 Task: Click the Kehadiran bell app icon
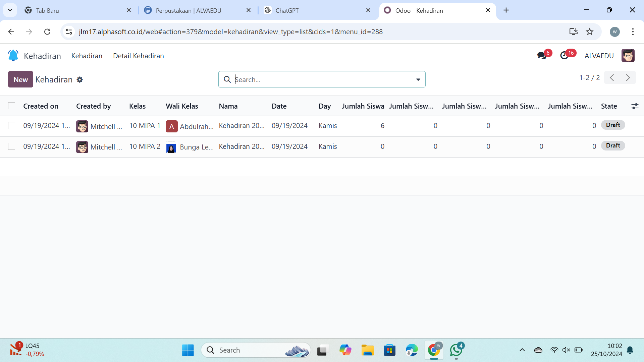tap(13, 56)
